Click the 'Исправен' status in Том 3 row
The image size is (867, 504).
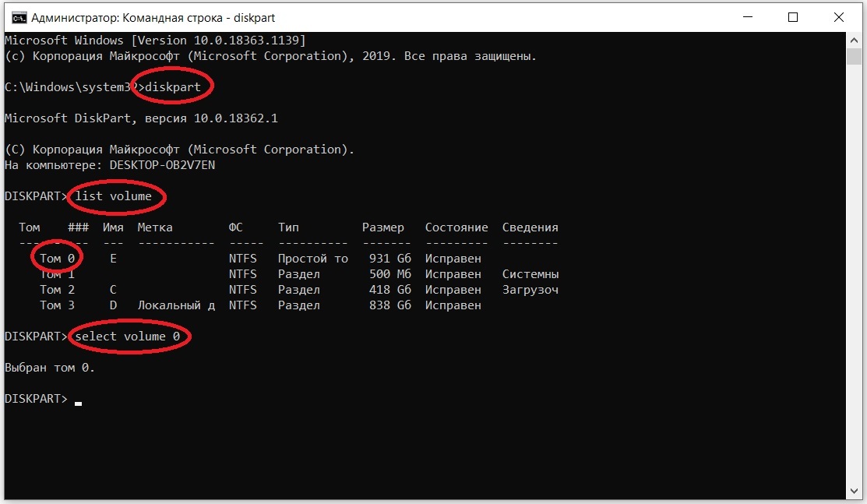pyautogui.click(x=453, y=305)
